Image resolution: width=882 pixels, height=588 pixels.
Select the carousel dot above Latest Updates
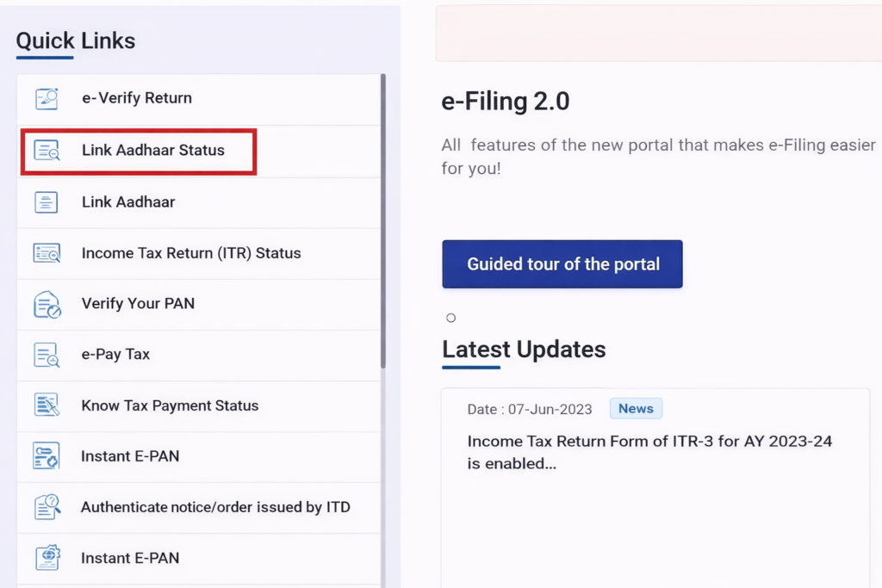450,319
